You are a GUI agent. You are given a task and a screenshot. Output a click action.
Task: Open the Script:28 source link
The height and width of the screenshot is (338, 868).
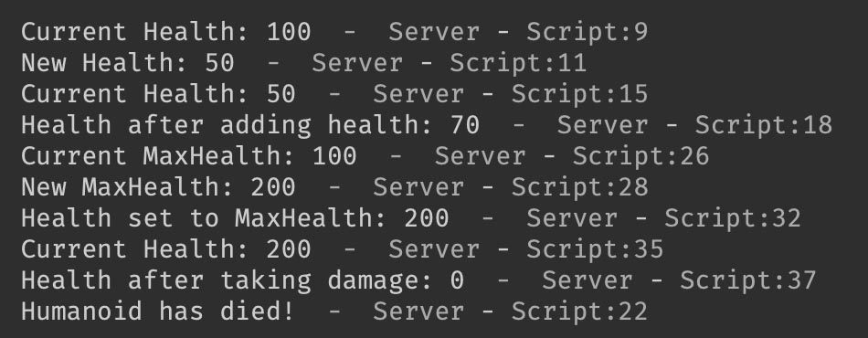[x=579, y=187]
